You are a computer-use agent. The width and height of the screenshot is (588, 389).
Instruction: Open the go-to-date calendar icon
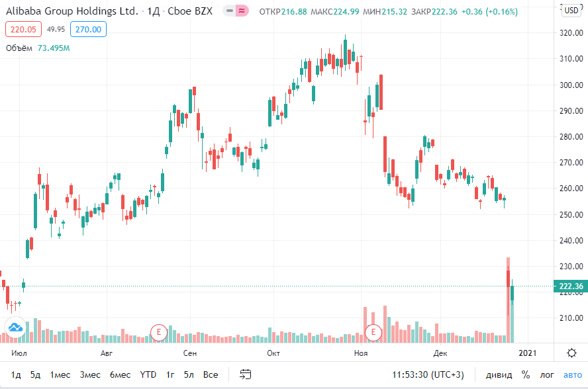tap(246, 374)
